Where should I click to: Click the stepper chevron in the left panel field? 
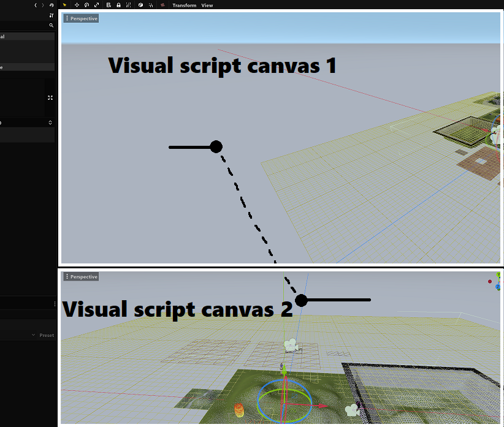pos(50,123)
